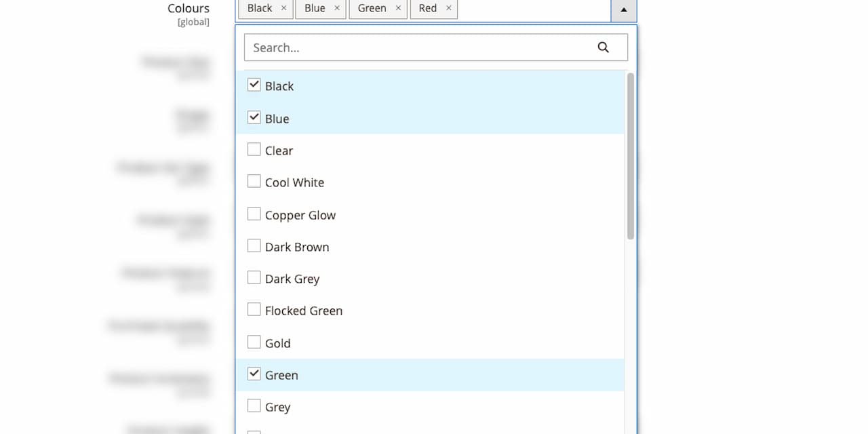The image size is (868, 434).
Task: Uncheck the Blue colour checkbox
Action: click(x=254, y=117)
